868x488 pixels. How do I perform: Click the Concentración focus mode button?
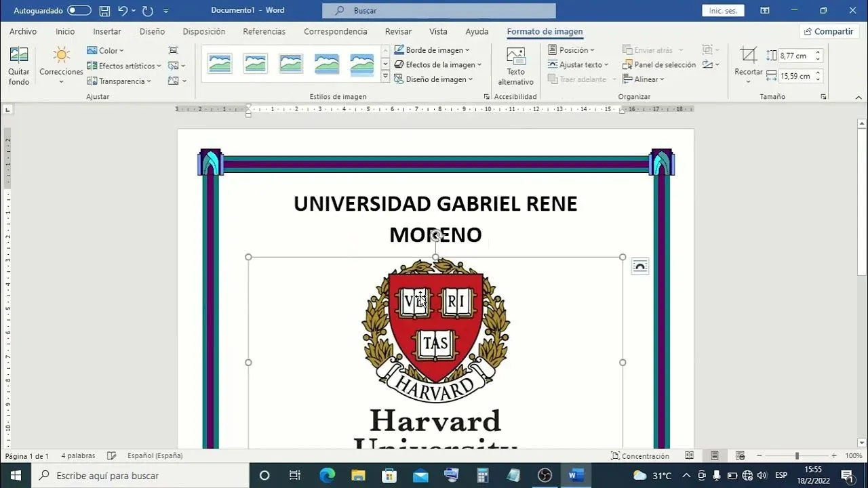[x=640, y=456]
